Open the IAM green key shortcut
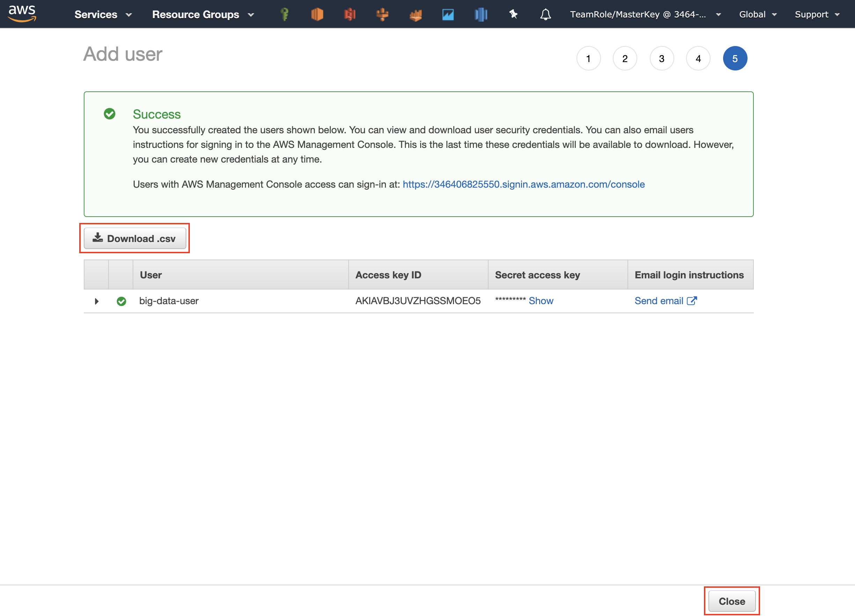This screenshot has width=855, height=616. coord(285,14)
